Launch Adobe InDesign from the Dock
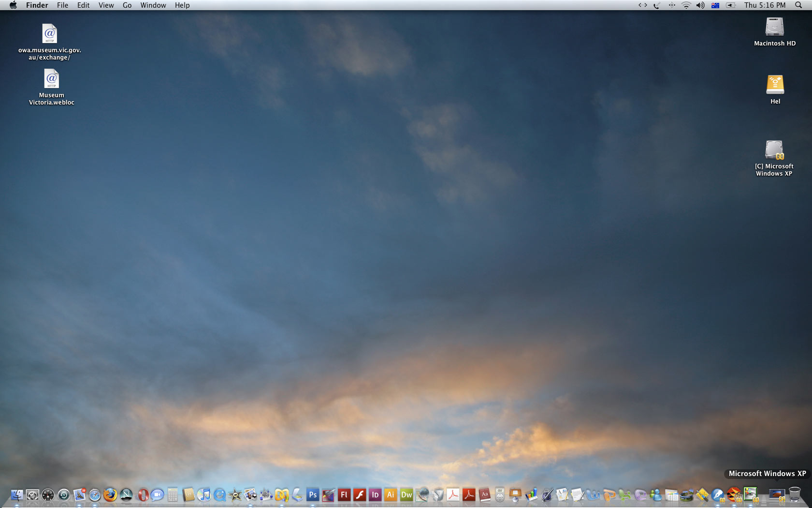 (x=375, y=495)
